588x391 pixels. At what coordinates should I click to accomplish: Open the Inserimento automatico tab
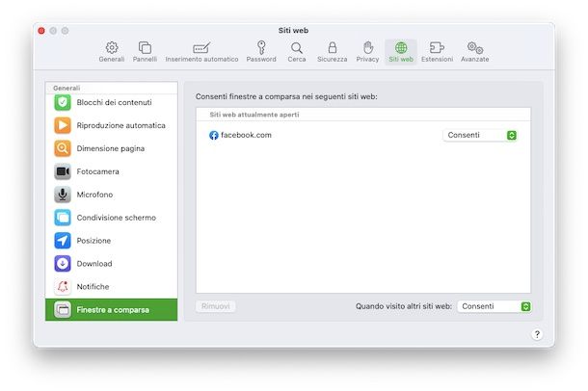201,52
